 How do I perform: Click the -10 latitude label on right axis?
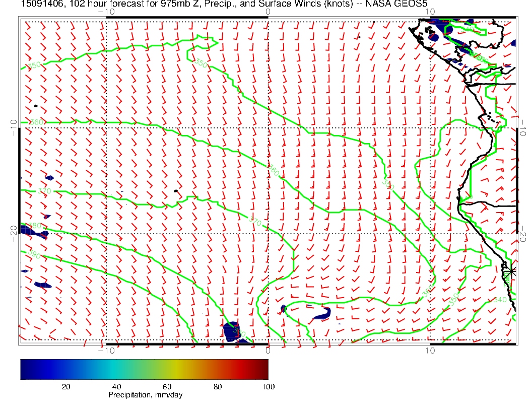pyautogui.click(x=523, y=127)
